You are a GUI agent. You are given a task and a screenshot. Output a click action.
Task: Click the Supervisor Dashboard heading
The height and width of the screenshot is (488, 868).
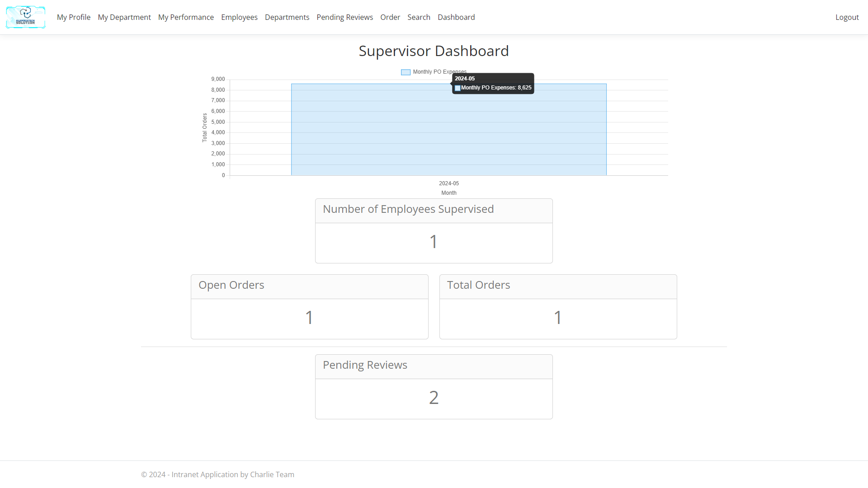point(434,51)
